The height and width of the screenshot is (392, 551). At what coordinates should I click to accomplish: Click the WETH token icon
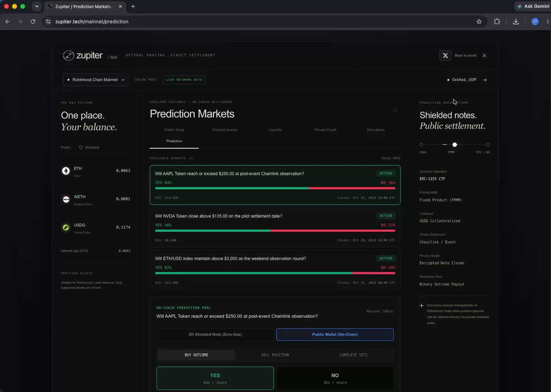click(66, 199)
